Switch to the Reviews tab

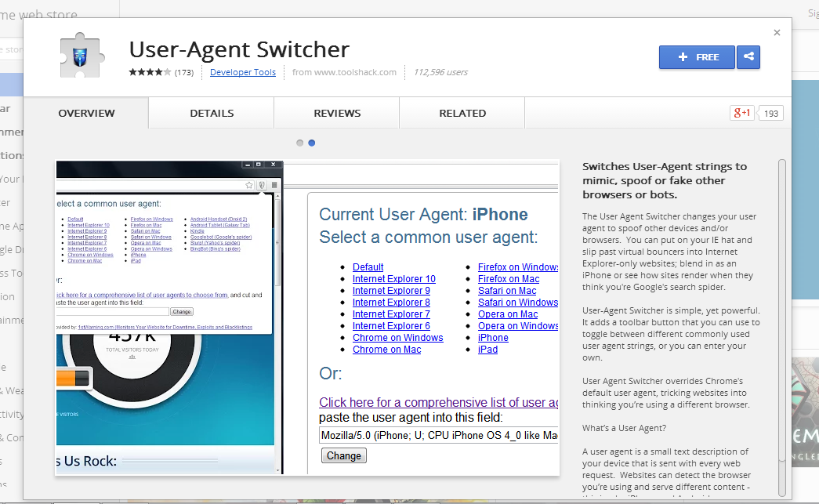click(336, 113)
